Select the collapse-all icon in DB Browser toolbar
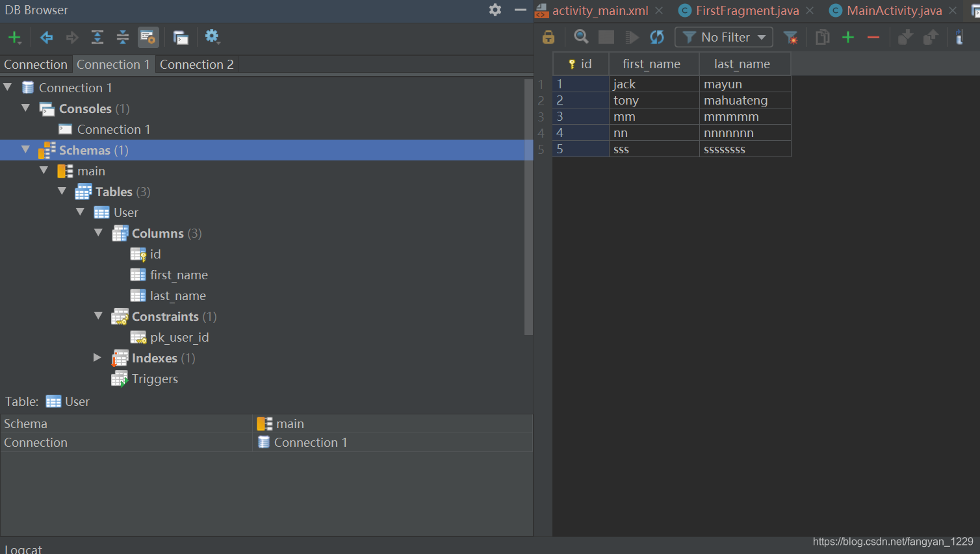The image size is (980, 554). point(122,37)
